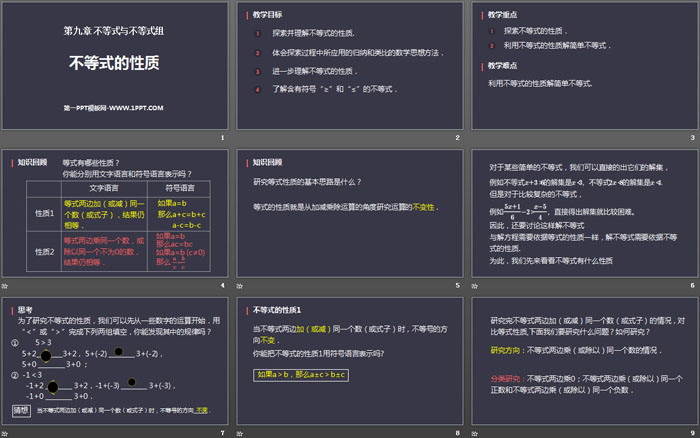Select the slide with the fraction inequality example
700x438 pixels.
tap(585, 213)
